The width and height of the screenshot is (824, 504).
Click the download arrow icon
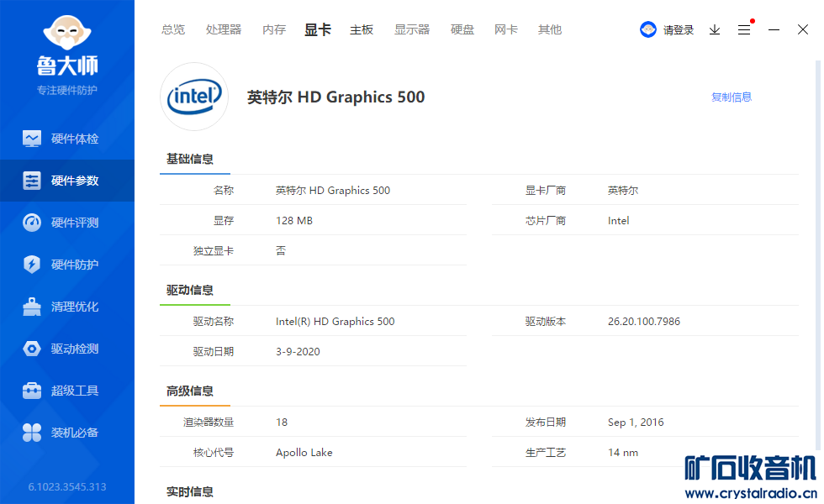click(715, 29)
